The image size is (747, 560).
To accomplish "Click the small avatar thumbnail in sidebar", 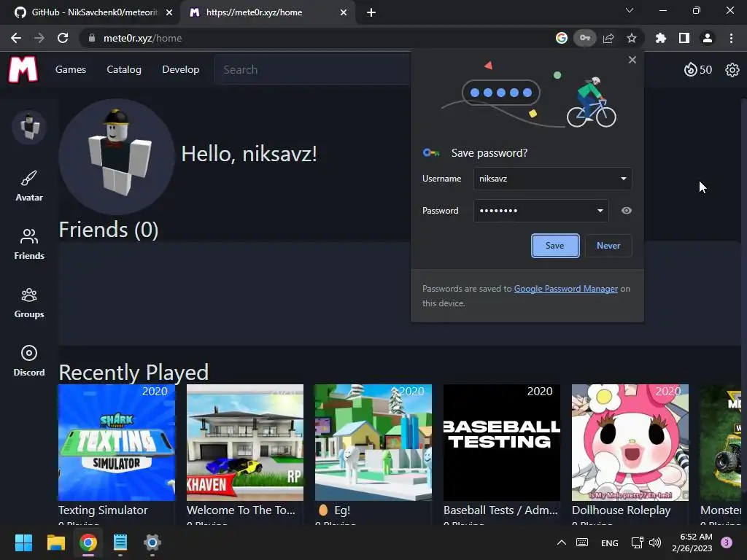I will click(x=29, y=127).
